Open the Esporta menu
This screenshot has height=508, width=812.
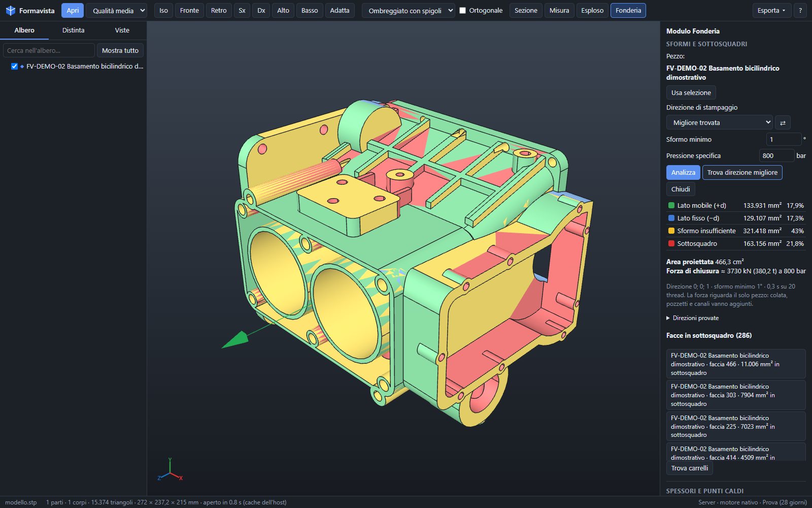771,10
